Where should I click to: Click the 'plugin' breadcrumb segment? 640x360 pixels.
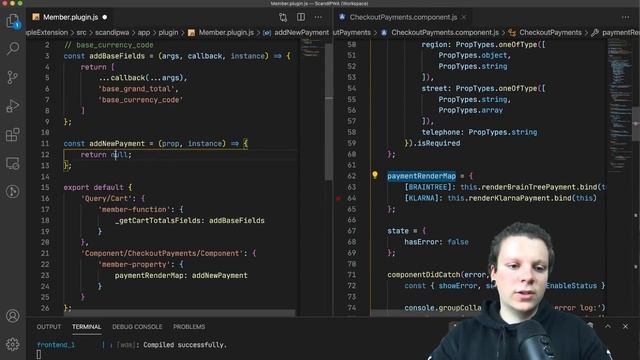168,32
